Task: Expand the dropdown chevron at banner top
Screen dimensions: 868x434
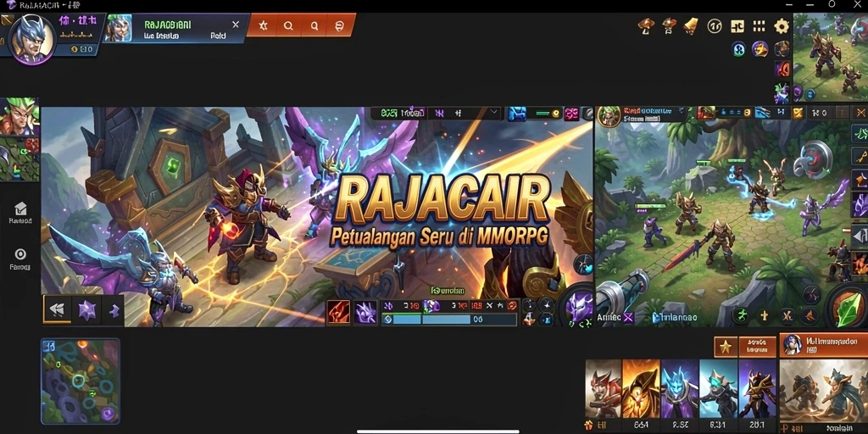Action: (494, 113)
